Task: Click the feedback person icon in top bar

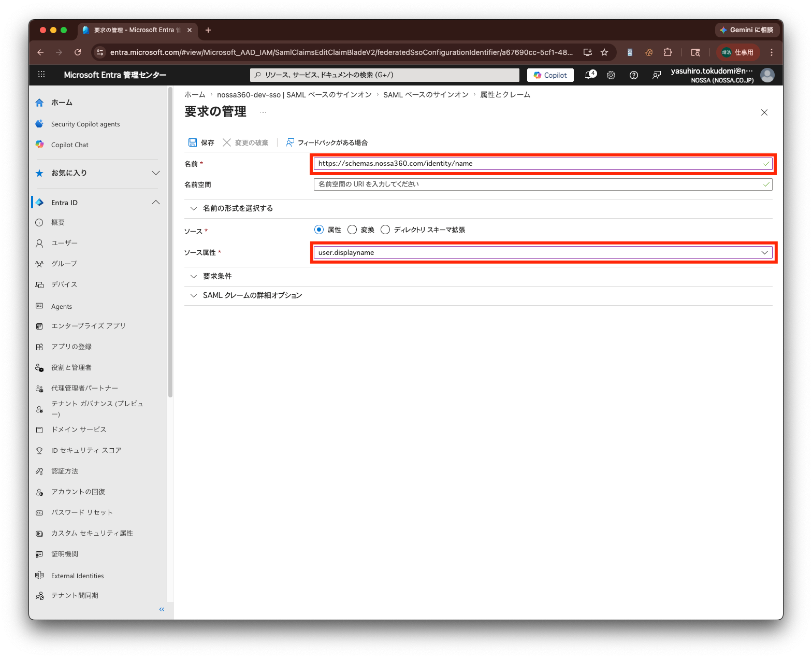Action: 656,75
